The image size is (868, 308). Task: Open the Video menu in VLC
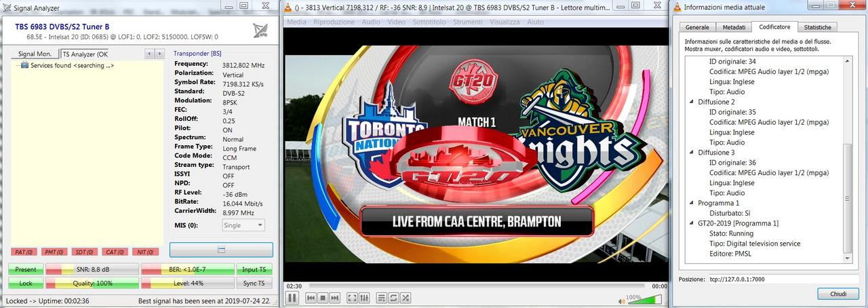point(397,22)
